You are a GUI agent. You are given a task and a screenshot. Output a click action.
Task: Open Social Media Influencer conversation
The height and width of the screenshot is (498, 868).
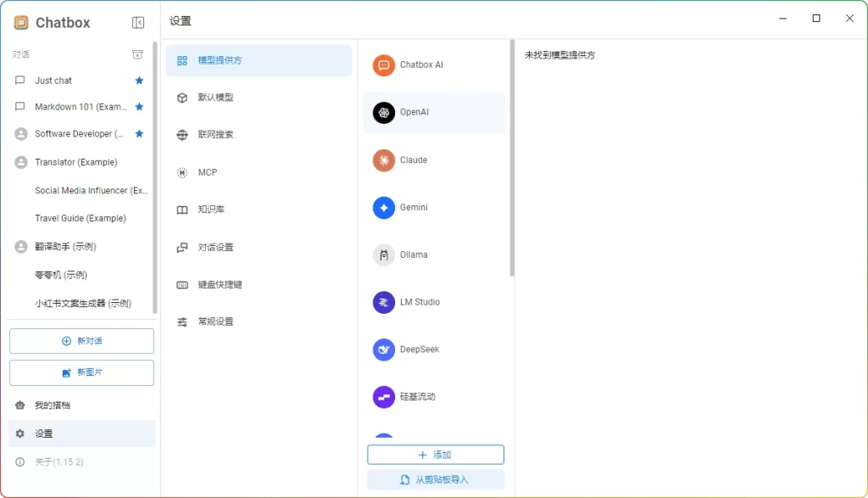(81, 191)
